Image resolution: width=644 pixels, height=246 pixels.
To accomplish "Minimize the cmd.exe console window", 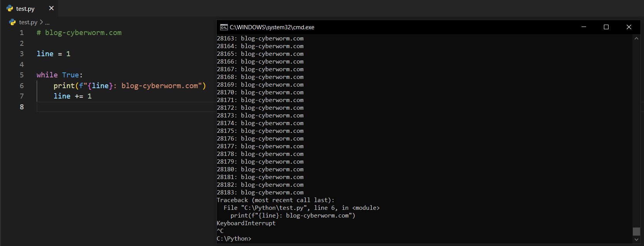I will coord(583,27).
